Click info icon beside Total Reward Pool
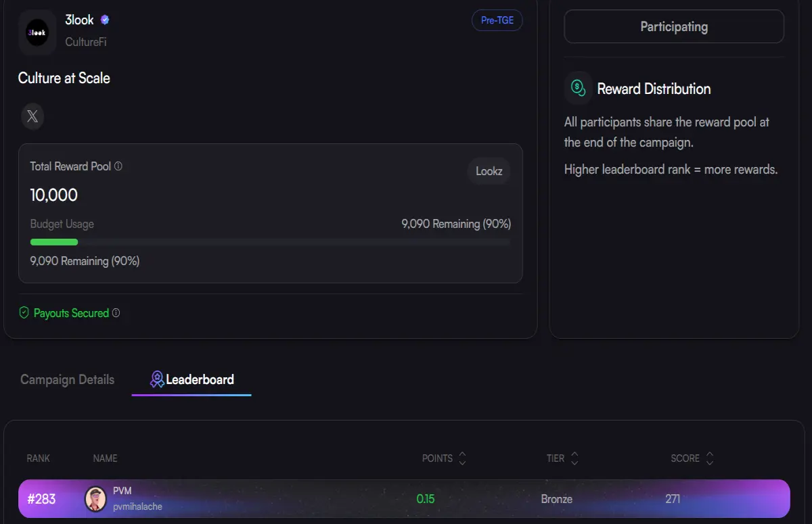The image size is (812, 524). coord(118,166)
